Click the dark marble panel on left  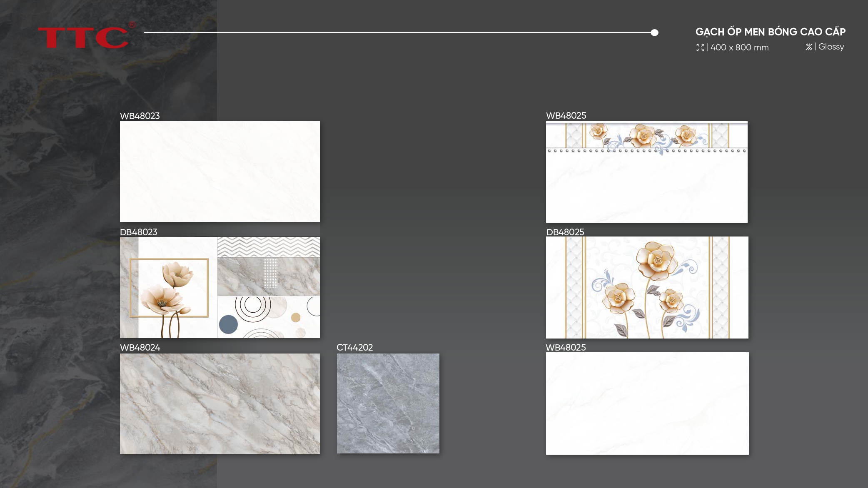point(58,250)
